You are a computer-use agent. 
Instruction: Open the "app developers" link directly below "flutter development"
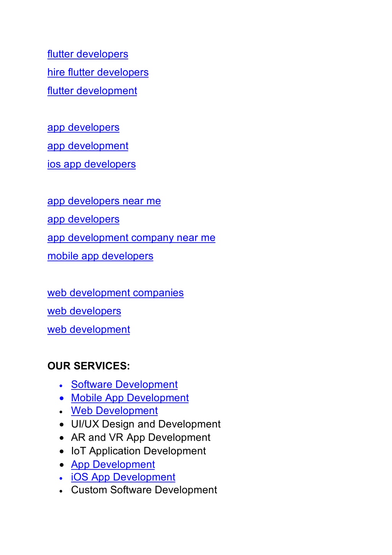(x=83, y=128)
